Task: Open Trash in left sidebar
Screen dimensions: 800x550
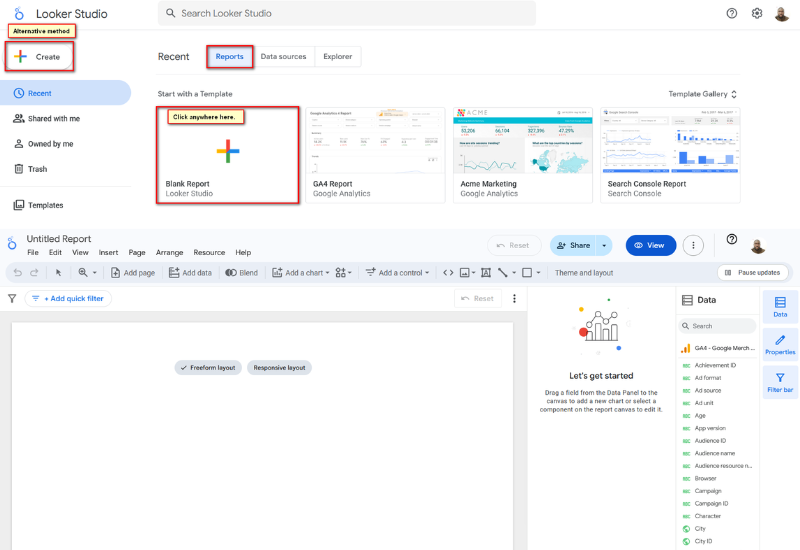Action: click(31, 169)
